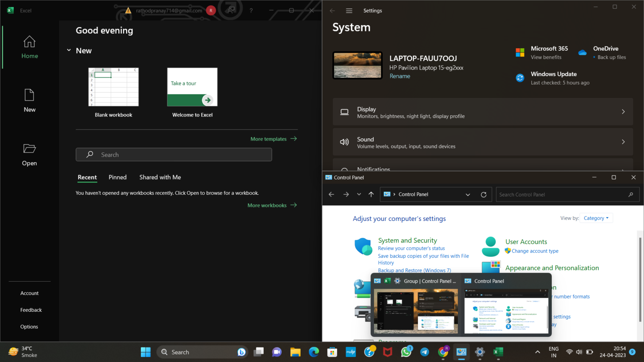The height and width of the screenshot is (362, 644).
Task: Open WhatsApp from the taskbar
Action: [406, 352]
